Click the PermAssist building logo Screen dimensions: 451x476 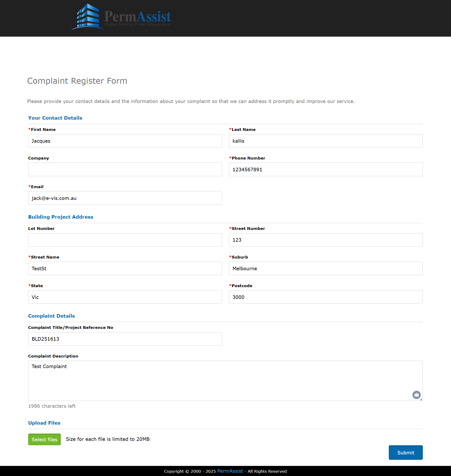88,16
